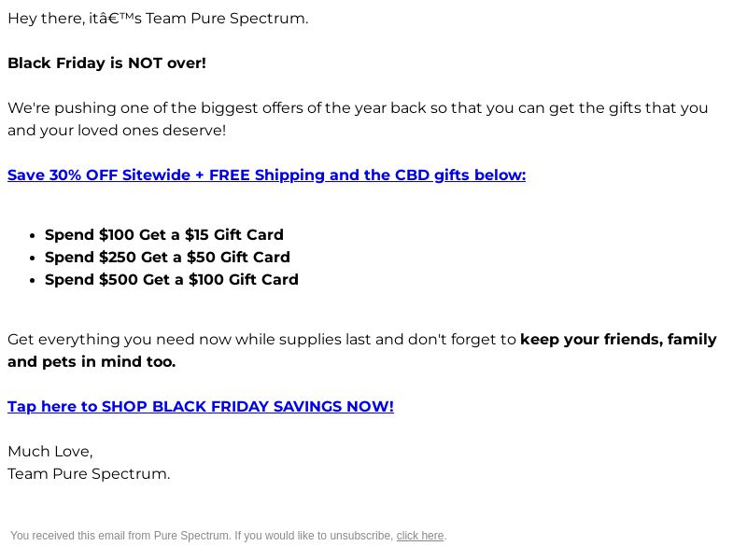Click the 'Black Friday is NOT over!' heading
The image size is (747, 560).
coord(106,63)
